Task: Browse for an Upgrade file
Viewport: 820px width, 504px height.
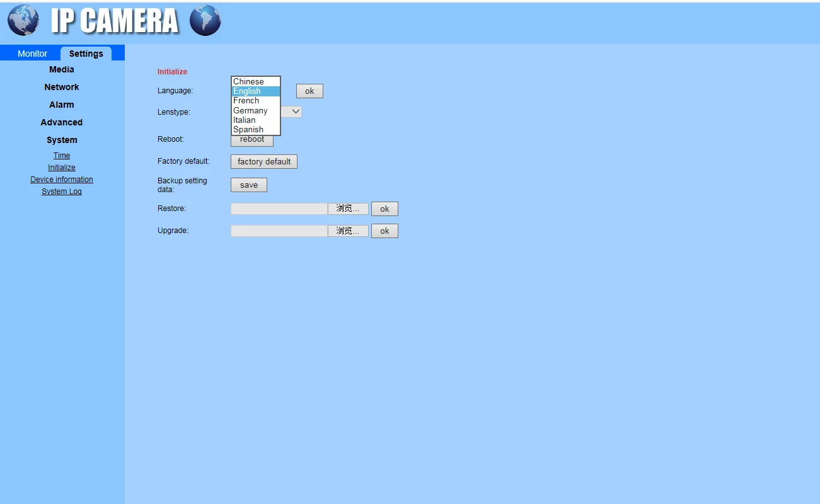Action: click(348, 231)
